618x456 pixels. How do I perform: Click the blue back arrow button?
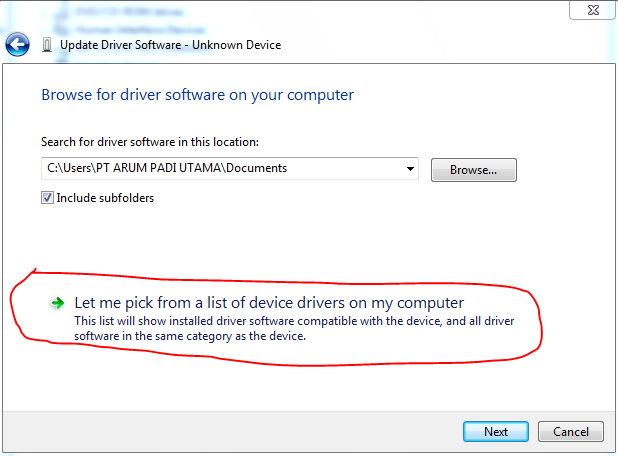click(x=17, y=45)
